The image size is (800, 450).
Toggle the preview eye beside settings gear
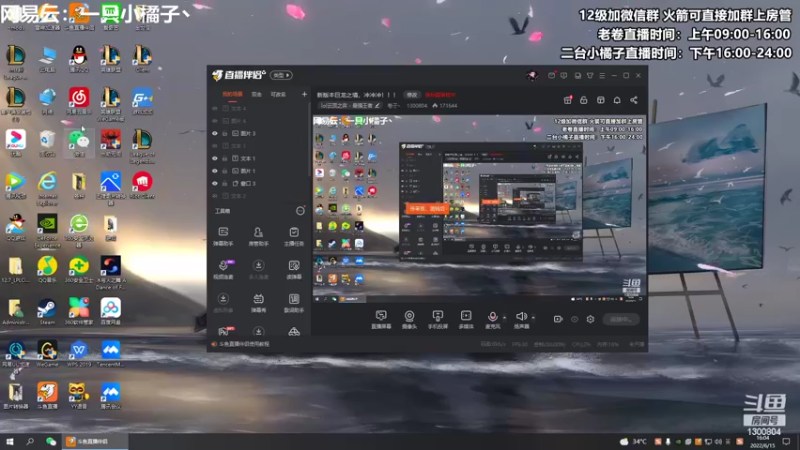(x=574, y=319)
